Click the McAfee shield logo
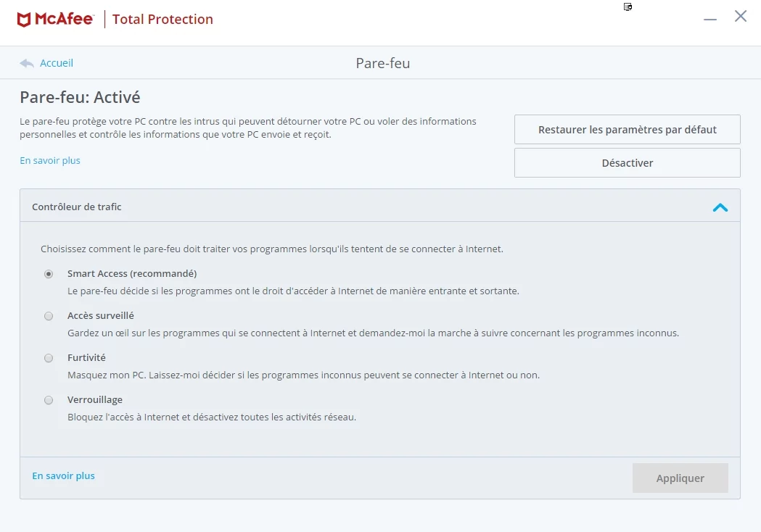This screenshot has width=761, height=532. point(24,20)
